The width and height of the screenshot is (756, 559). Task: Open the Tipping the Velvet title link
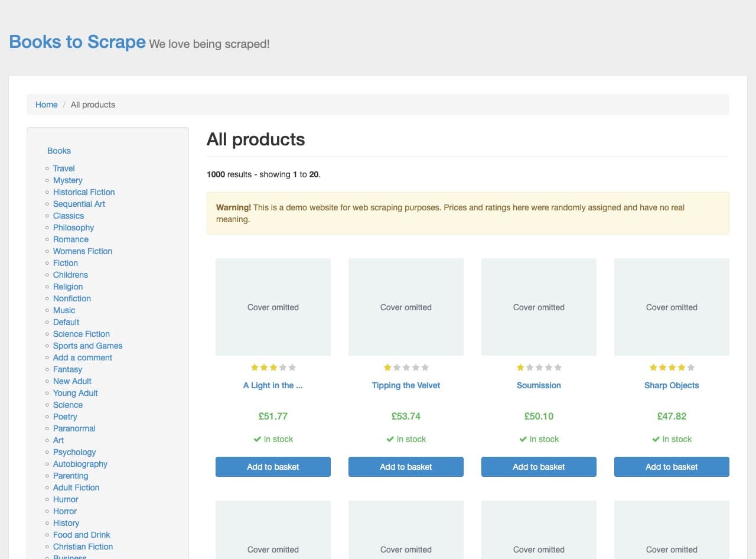coord(406,385)
